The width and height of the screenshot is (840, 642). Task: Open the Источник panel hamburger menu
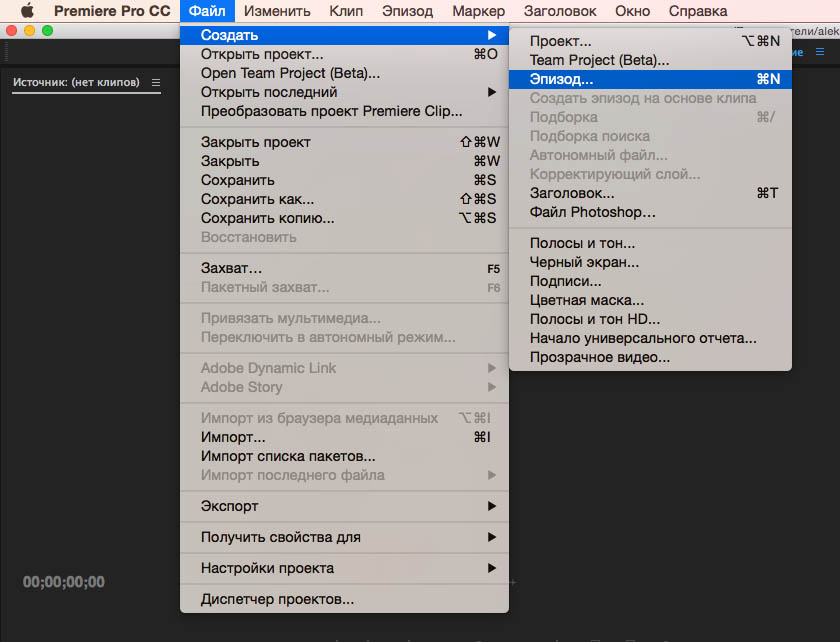pyautogui.click(x=156, y=83)
